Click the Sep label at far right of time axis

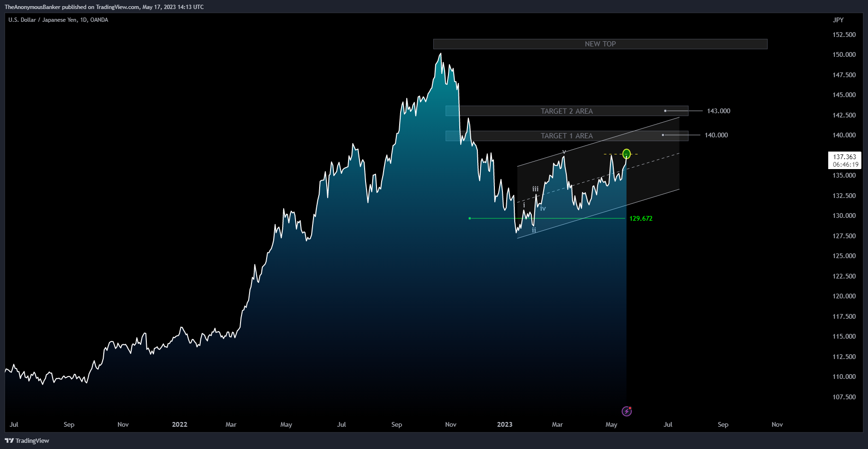point(723,424)
